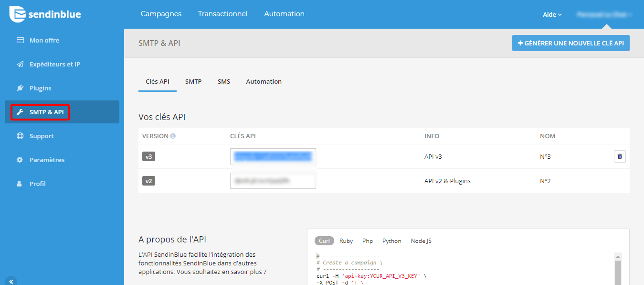Select the v2 API key field

pyautogui.click(x=273, y=181)
